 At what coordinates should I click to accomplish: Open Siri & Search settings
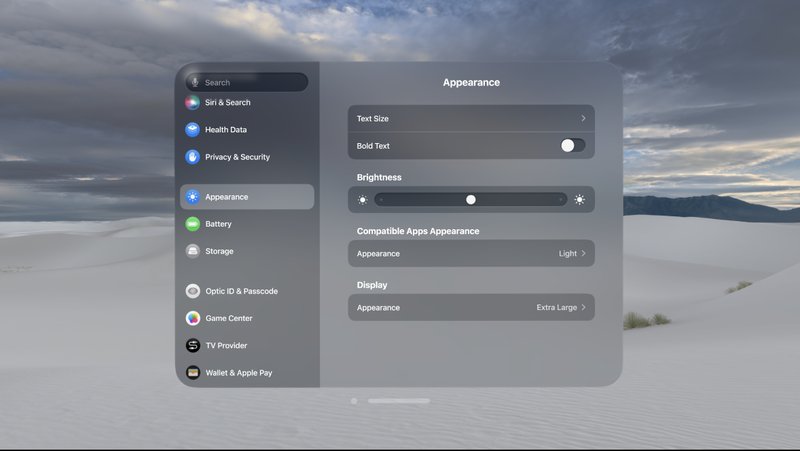[x=247, y=102]
